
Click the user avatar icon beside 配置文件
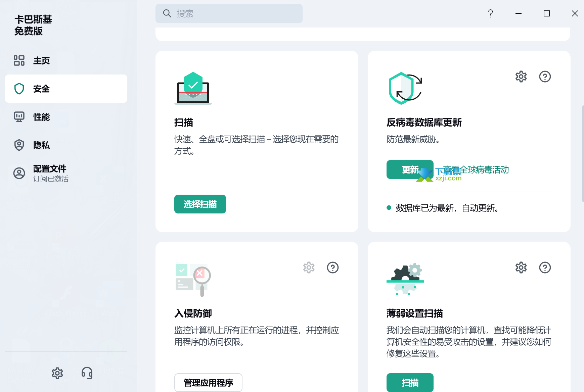click(19, 173)
